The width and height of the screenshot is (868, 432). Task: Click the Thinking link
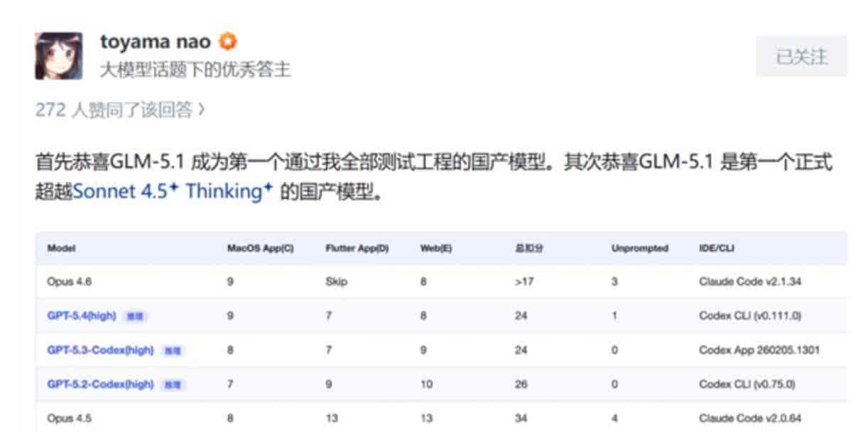[x=229, y=192]
